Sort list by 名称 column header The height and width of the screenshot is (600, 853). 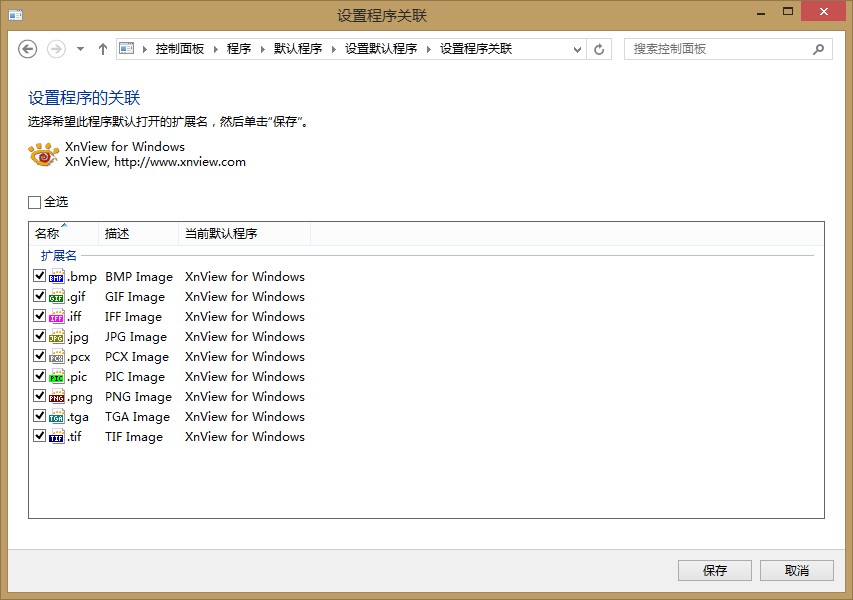coord(64,234)
